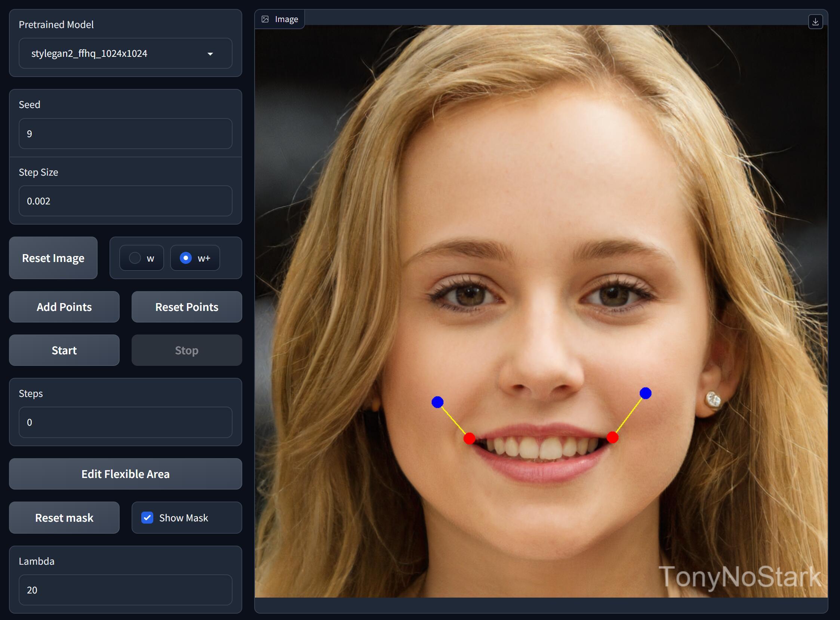Click the left blue target point
This screenshot has height=620, width=840.
[x=438, y=402]
